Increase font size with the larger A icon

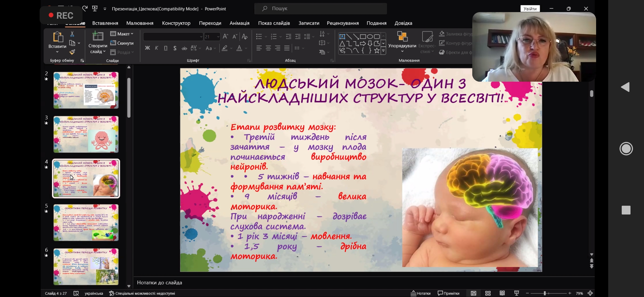[225, 36]
